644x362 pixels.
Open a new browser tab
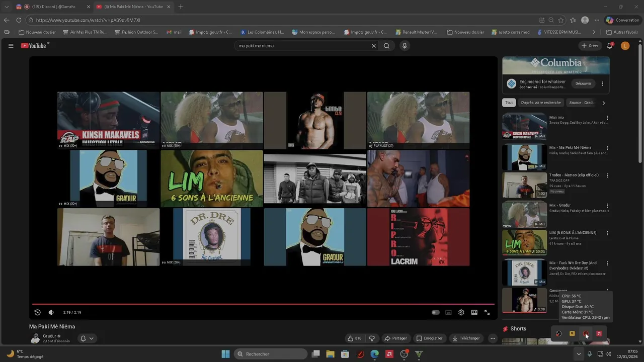click(181, 7)
